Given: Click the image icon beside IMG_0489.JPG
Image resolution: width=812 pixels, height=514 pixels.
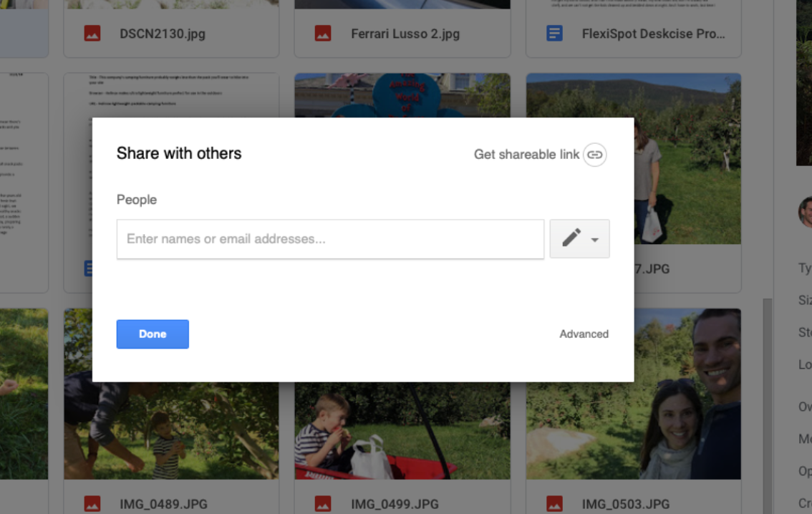Looking at the screenshot, I should (92, 504).
